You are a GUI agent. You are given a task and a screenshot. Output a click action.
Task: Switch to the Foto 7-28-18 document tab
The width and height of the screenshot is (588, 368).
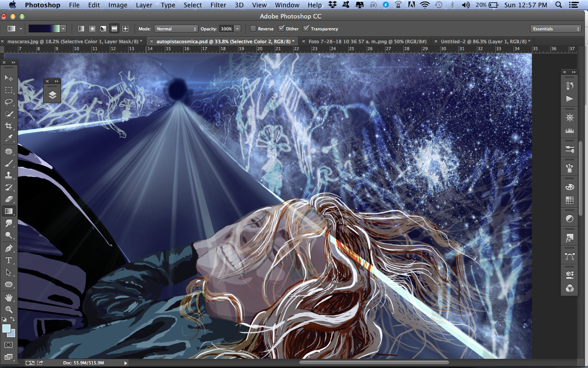click(367, 41)
